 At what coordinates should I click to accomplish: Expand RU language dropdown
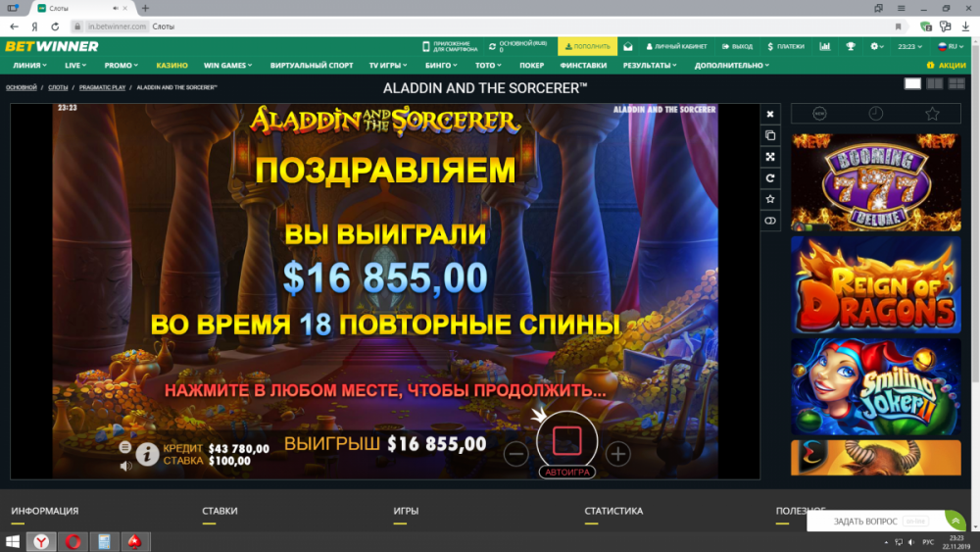tap(951, 46)
